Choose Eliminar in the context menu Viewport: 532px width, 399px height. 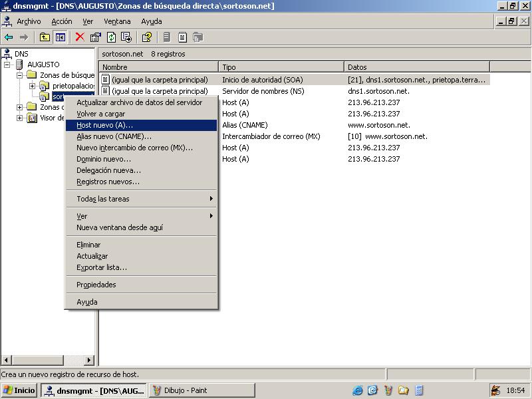point(141,245)
